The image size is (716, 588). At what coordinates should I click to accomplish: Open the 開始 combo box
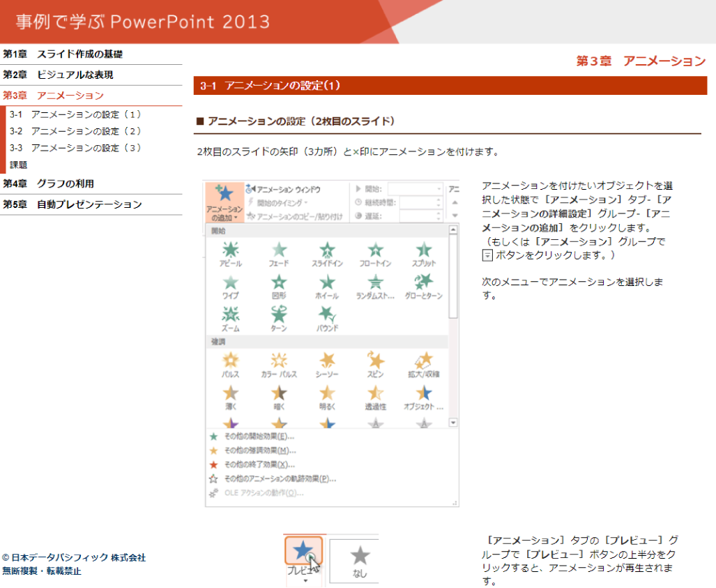pyautogui.click(x=416, y=189)
